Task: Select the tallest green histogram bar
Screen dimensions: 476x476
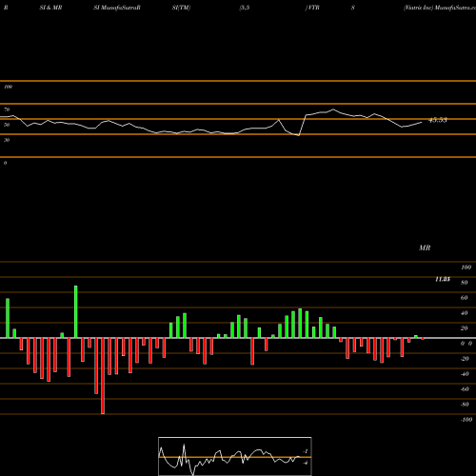Action: point(76,312)
